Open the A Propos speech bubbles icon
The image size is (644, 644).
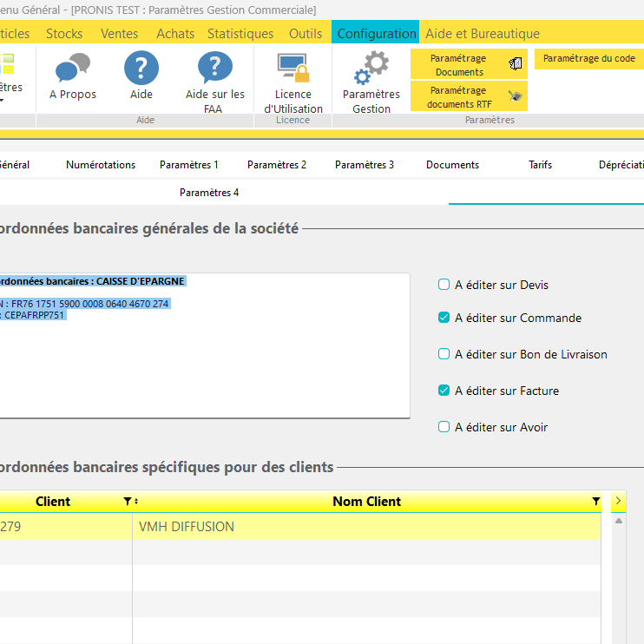click(73, 68)
